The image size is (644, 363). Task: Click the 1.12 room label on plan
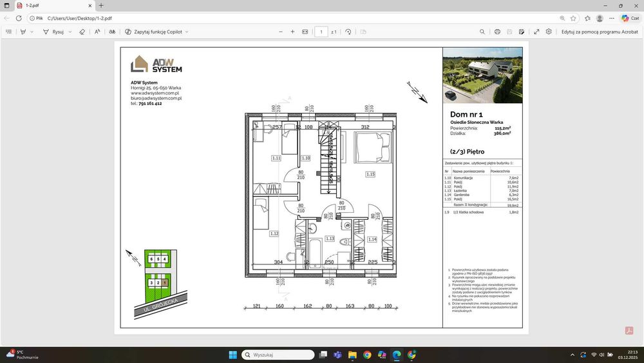tap(274, 233)
